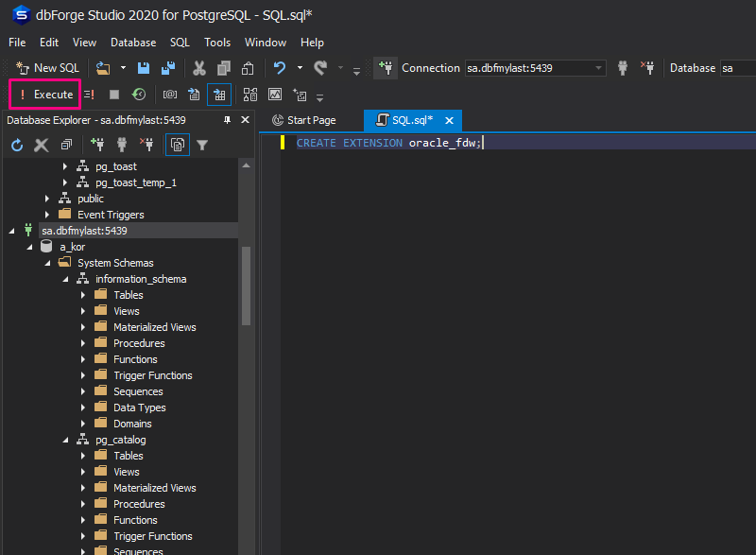
Task: Click the connect plug icon after Connection box
Action: 623,68
